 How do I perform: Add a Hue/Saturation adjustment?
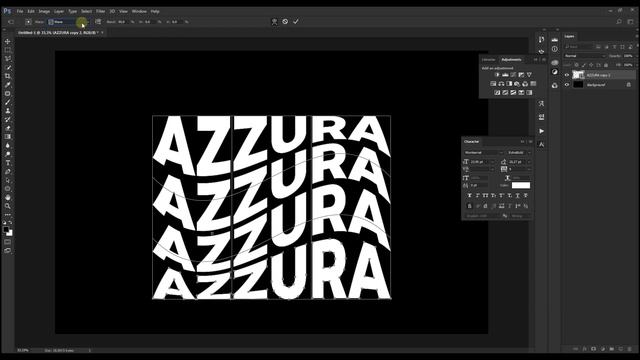tap(493, 84)
